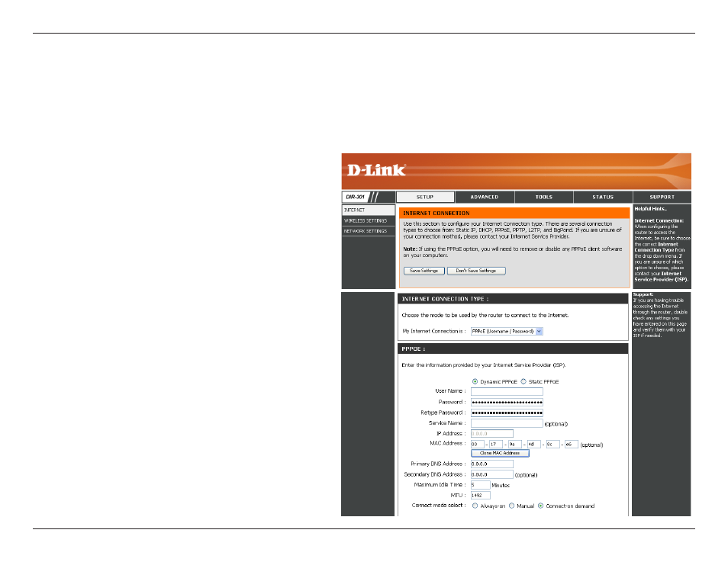The image size is (728, 562).
Task: Open the My Internet Connection dropdown
Action: click(507, 332)
